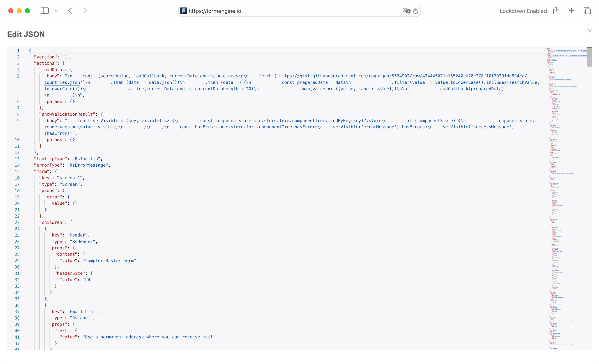599x364 pixels.
Task: Click the Lockdown Enabled label
Action: tap(523, 11)
